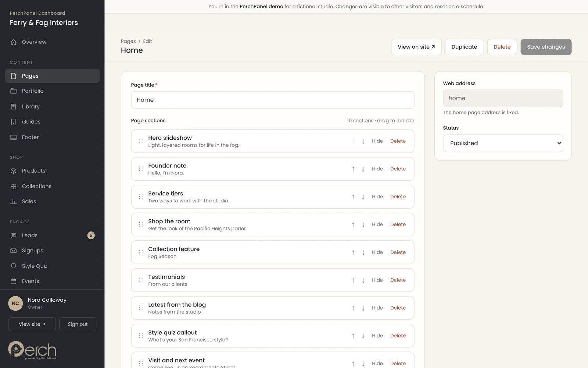Screen dimensions: 588x368
Task: Navigate to Products in the sidebar
Action: (x=52, y=171)
